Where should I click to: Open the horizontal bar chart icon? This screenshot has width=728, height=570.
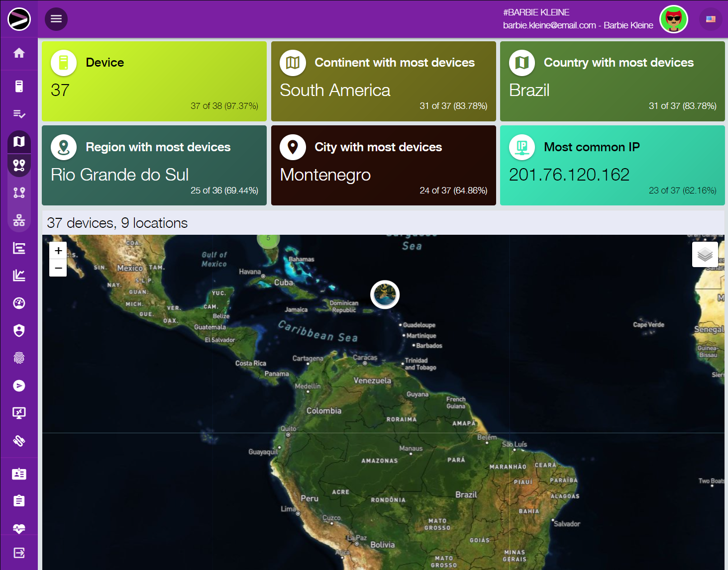click(x=19, y=248)
